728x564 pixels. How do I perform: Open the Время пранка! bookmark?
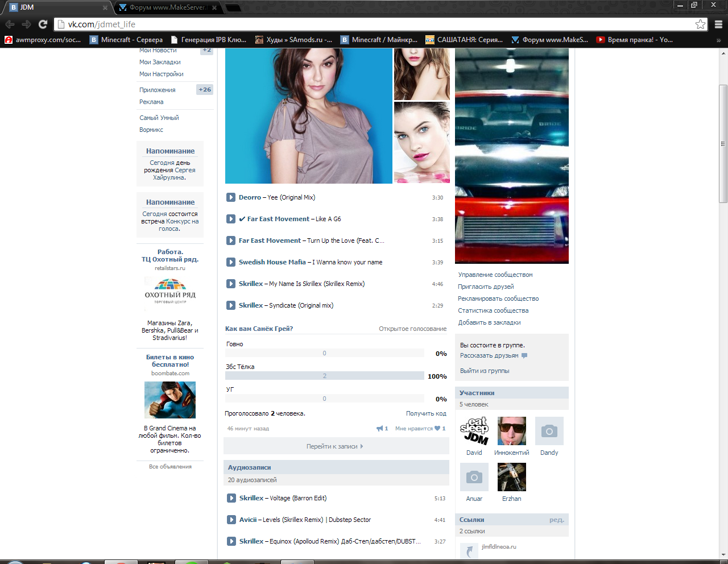point(634,40)
